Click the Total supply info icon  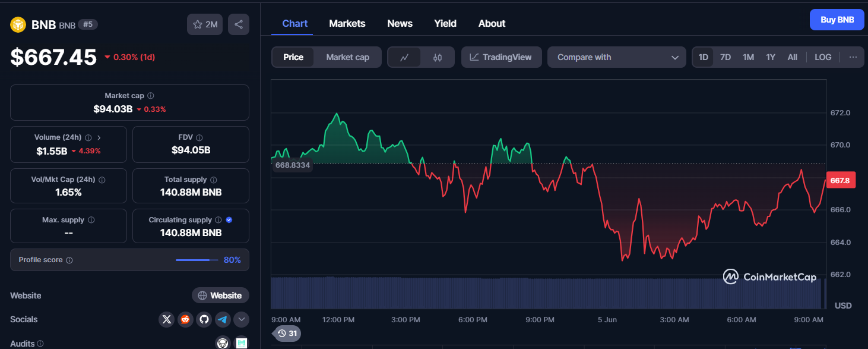[214, 180]
